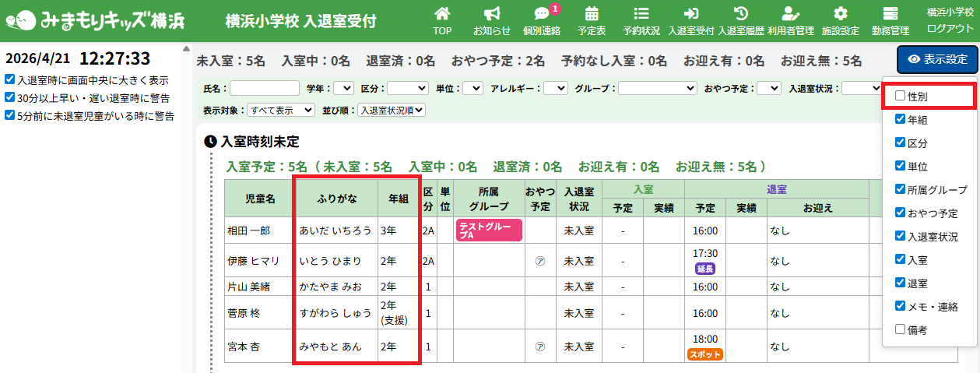
Task: Click the 利用者管理 user icon
Action: (x=790, y=14)
